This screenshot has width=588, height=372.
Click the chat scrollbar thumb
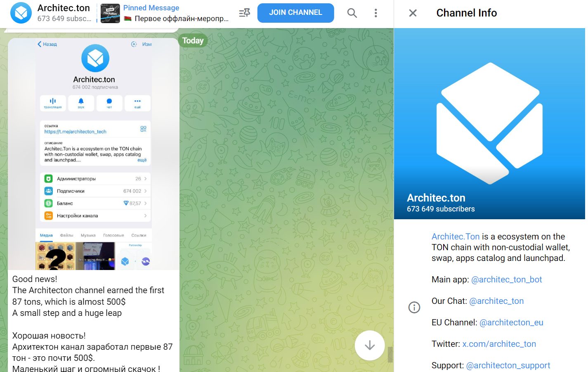point(390,355)
